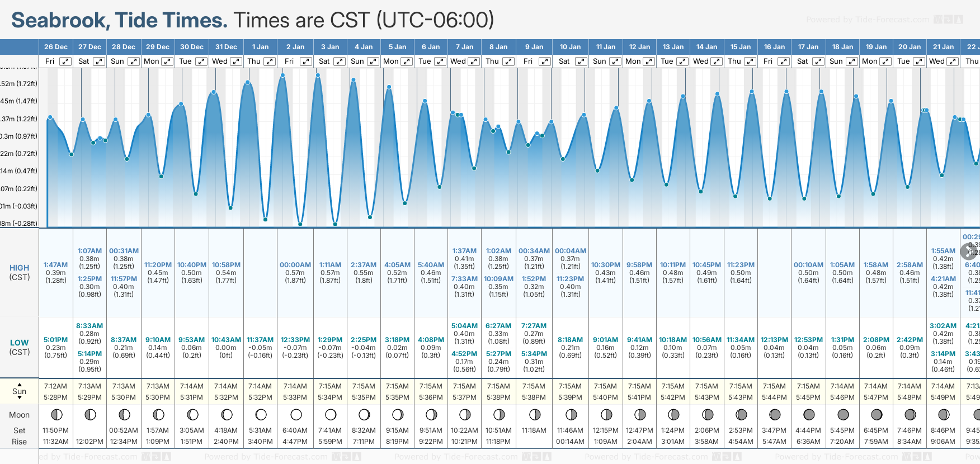
Task: Click the 3 Jan low tide point on graph
Action: (x=335, y=224)
